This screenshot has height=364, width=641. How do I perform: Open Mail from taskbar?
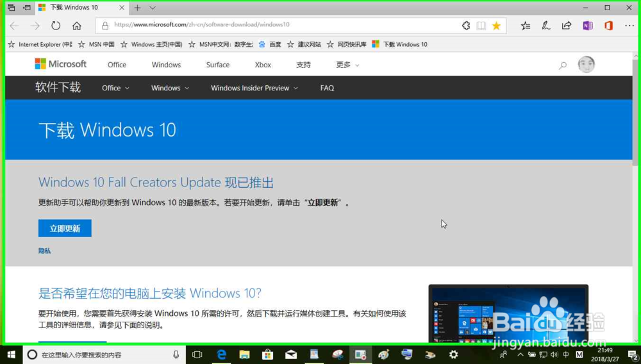(290, 354)
